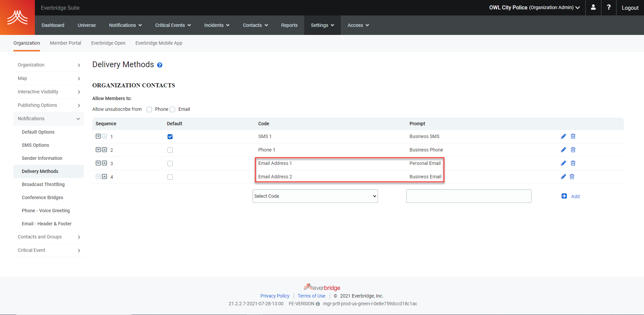Edit the Email Address 2 row
Image resolution: width=644 pixels, height=315 pixels.
563,177
